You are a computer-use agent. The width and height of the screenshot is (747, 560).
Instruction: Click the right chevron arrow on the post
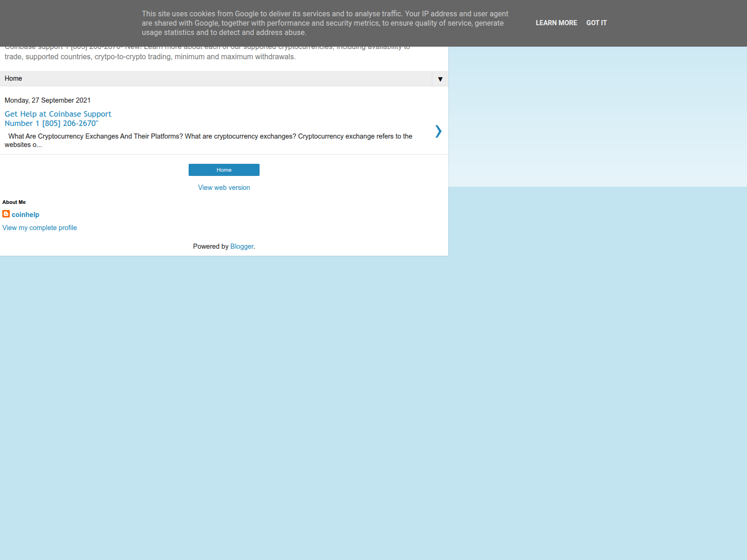438,131
